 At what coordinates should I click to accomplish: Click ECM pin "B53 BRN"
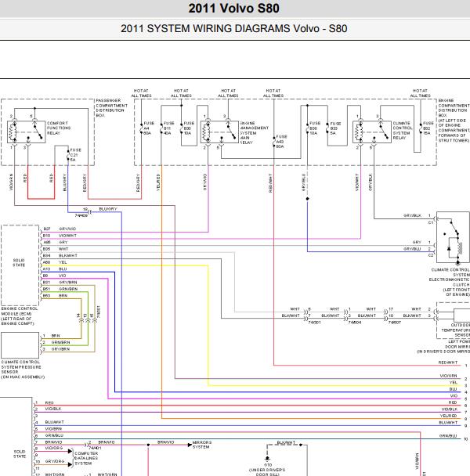[x=55, y=296]
